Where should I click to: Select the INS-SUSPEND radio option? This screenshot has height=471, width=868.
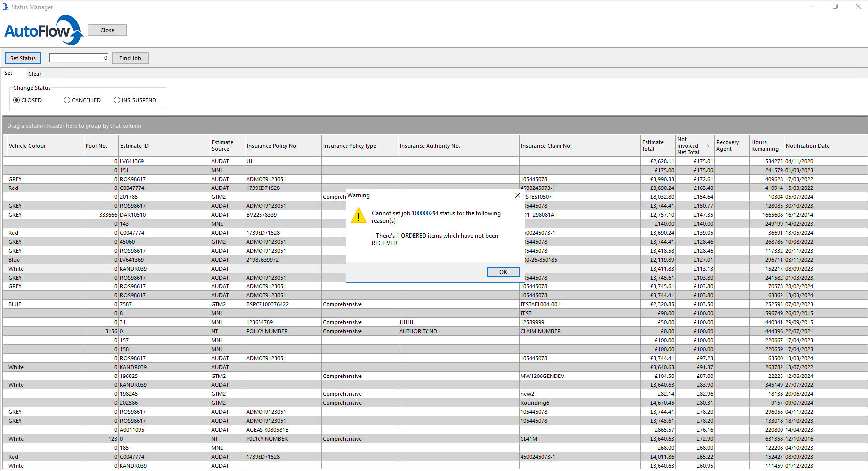coord(135,100)
